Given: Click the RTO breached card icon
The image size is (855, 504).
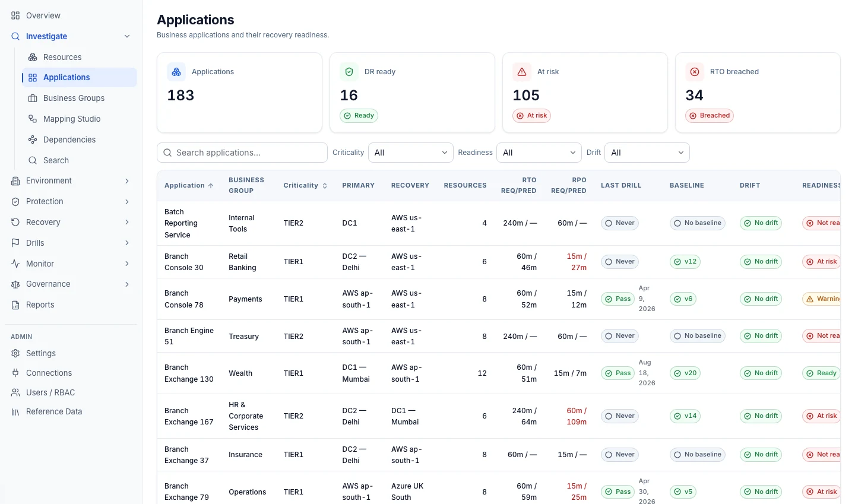Looking at the screenshot, I should 695,72.
